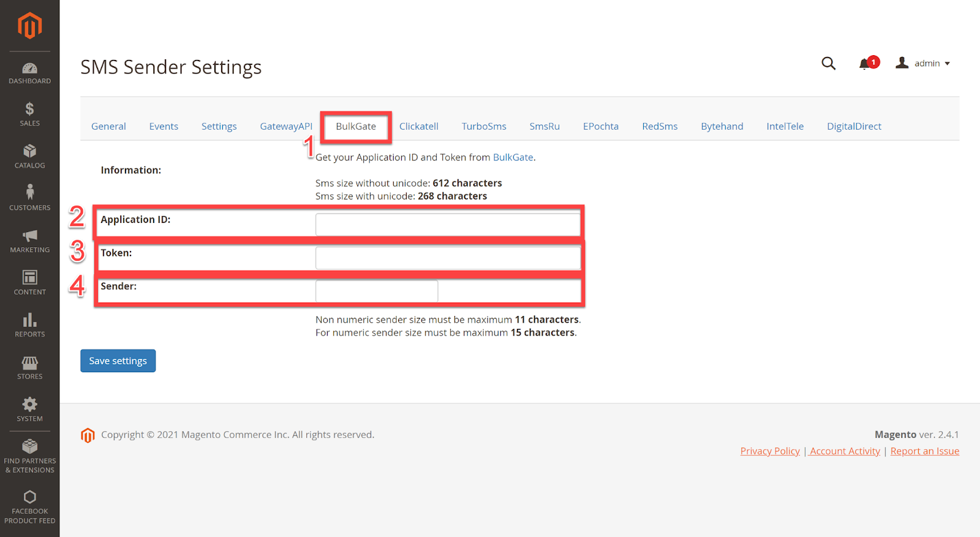Click the 'admin' username text
The width and height of the screenshot is (980, 537).
click(927, 64)
